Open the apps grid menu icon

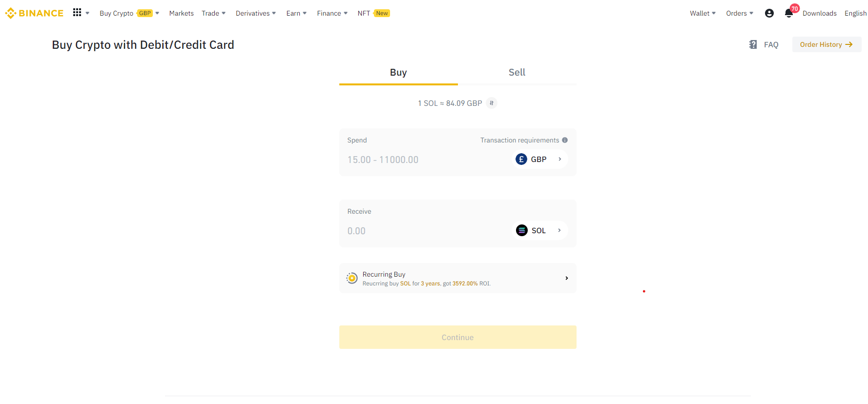point(77,13)
